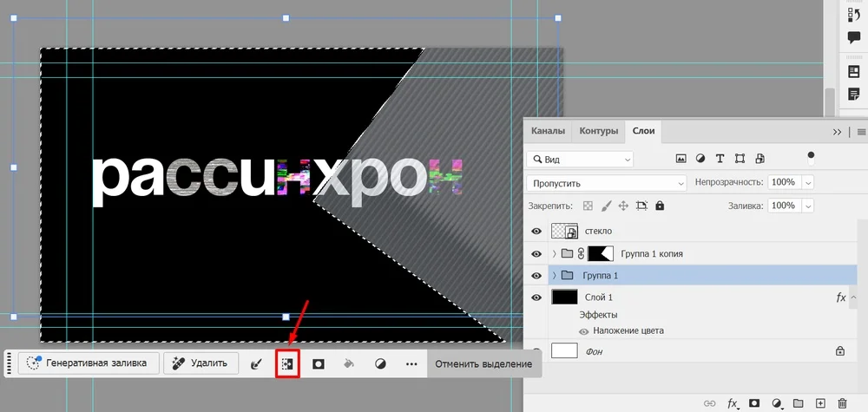
Task: Click the Отменить выделение button
Action: (x=483, y=364)
